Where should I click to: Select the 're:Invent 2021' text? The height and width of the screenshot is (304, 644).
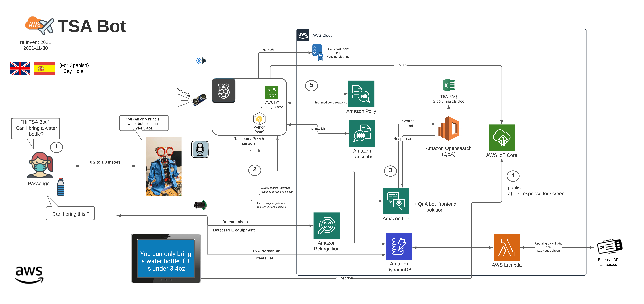click(36, 42)
